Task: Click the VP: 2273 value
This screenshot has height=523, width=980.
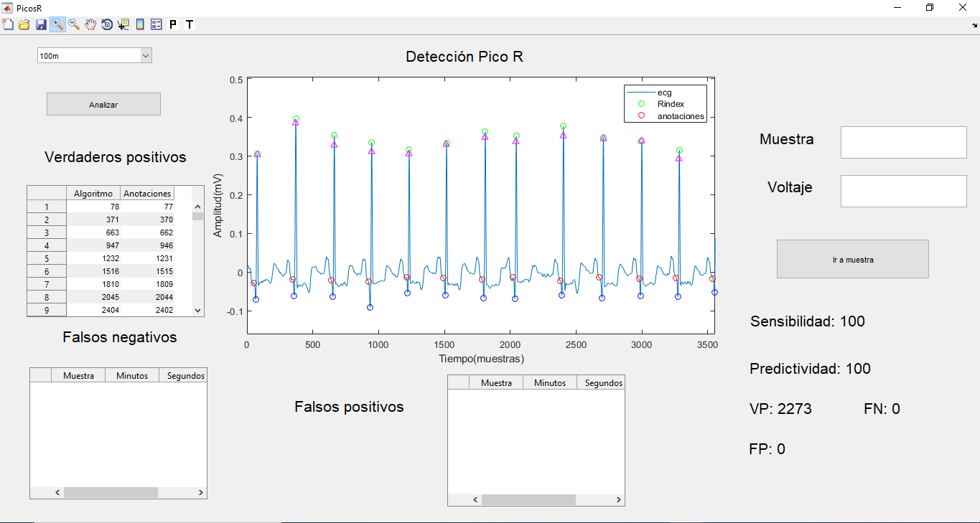Action: [780, 409]
